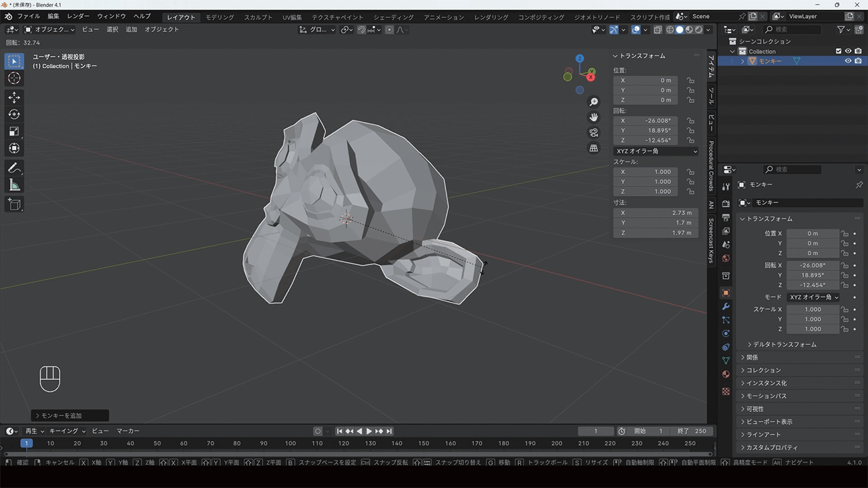
Task: Select the Measure ruler tool
Action: [x=14, y=185]
